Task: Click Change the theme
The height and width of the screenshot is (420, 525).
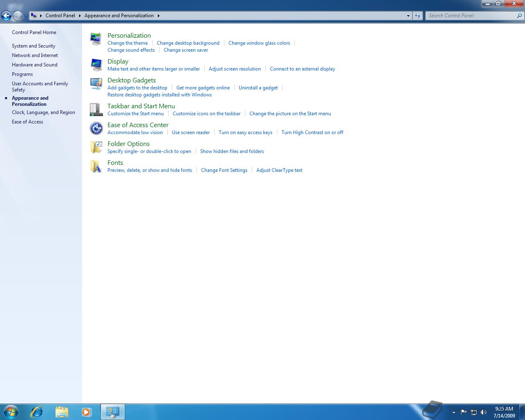Action: (x=128, y=43)
